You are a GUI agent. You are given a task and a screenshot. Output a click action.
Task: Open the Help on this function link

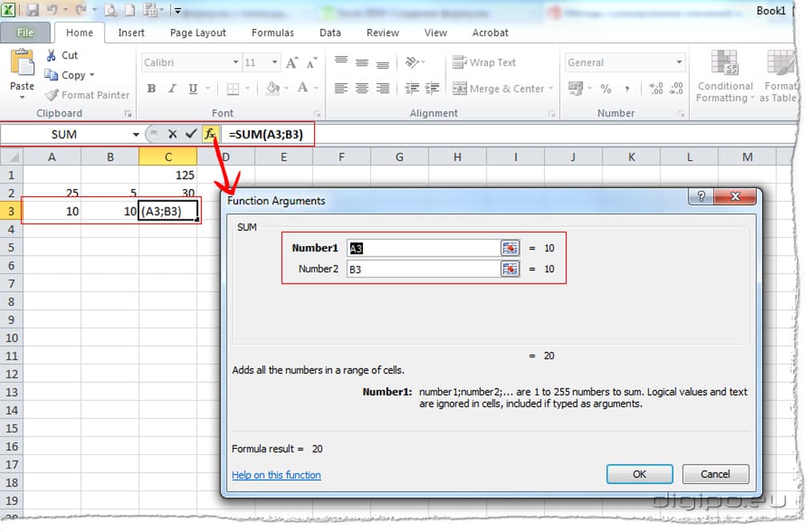[276, 475]
